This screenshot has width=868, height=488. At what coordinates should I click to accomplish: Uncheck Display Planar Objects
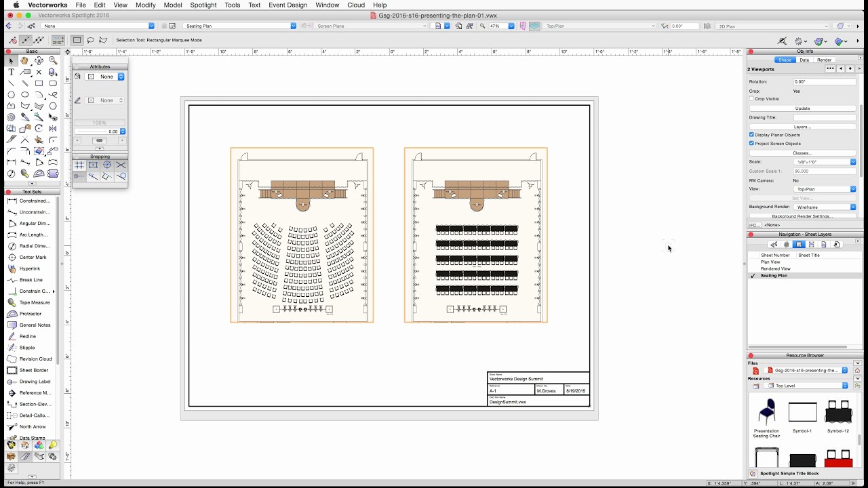tap(752, 135)
